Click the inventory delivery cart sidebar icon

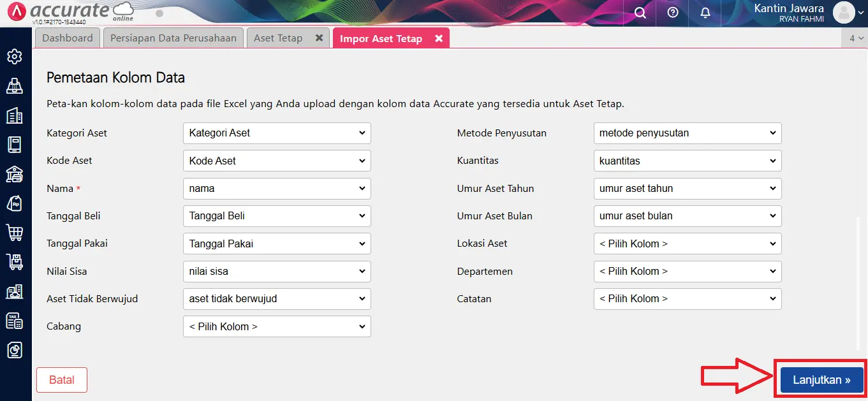(15, 261)
